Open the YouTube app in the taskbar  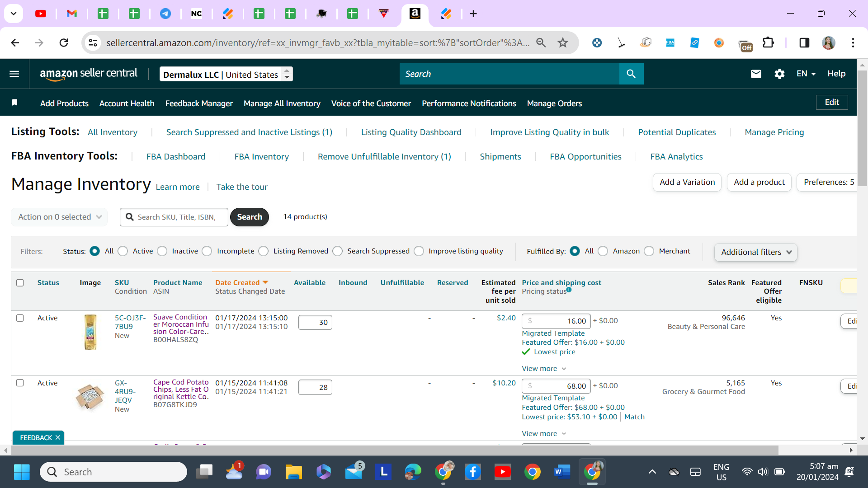coord(502,472)
